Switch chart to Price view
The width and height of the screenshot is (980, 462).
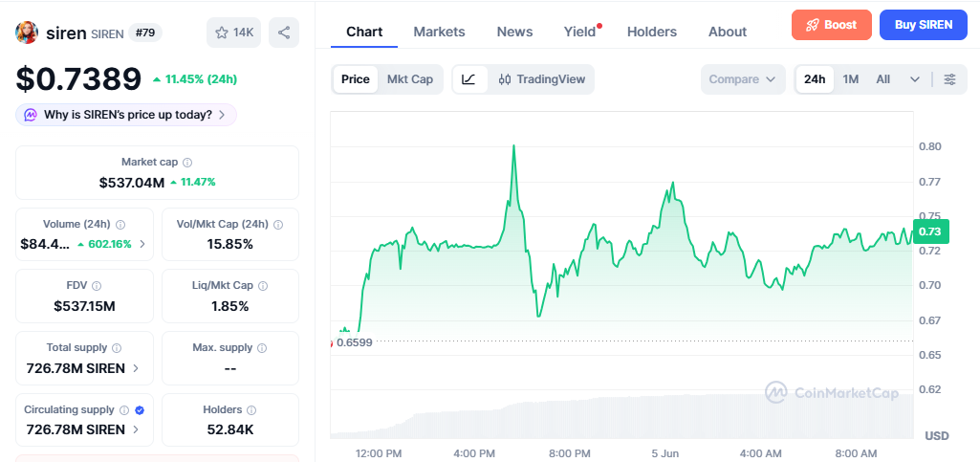coord(355,79)
